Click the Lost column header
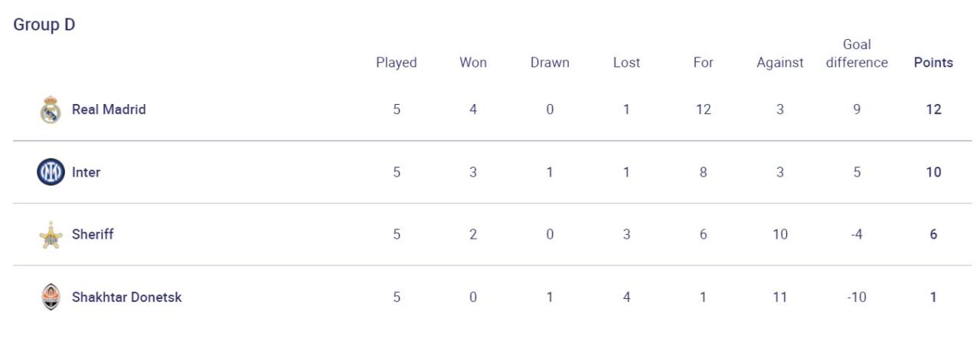The width and height of the screenshot is (980, 338). pyautogui.click(x=626, y=63)
